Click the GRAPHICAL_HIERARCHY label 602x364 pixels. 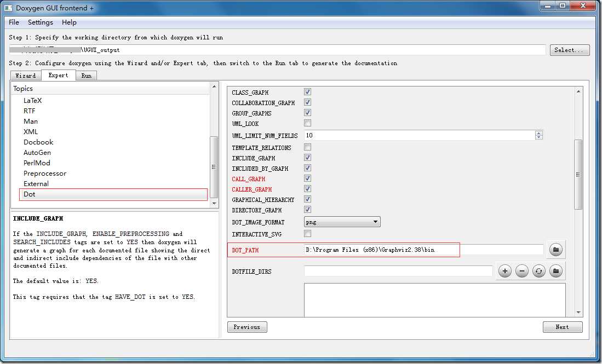(263, 200)
